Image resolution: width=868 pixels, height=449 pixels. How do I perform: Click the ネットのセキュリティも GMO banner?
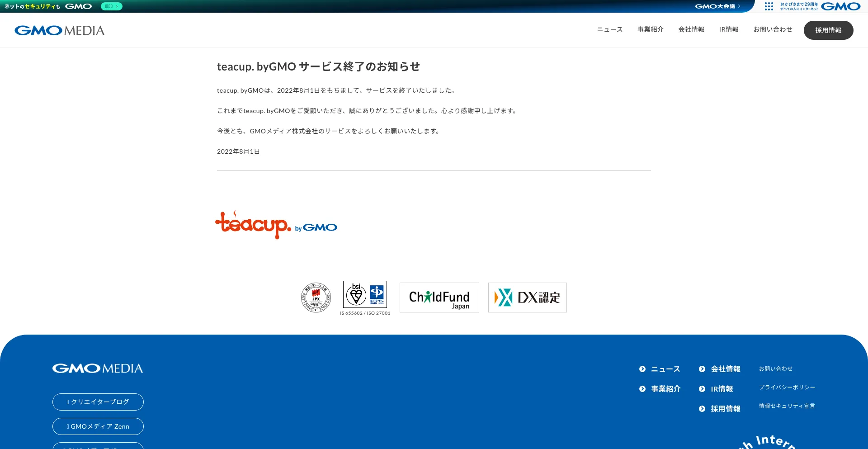coord(47,6)
